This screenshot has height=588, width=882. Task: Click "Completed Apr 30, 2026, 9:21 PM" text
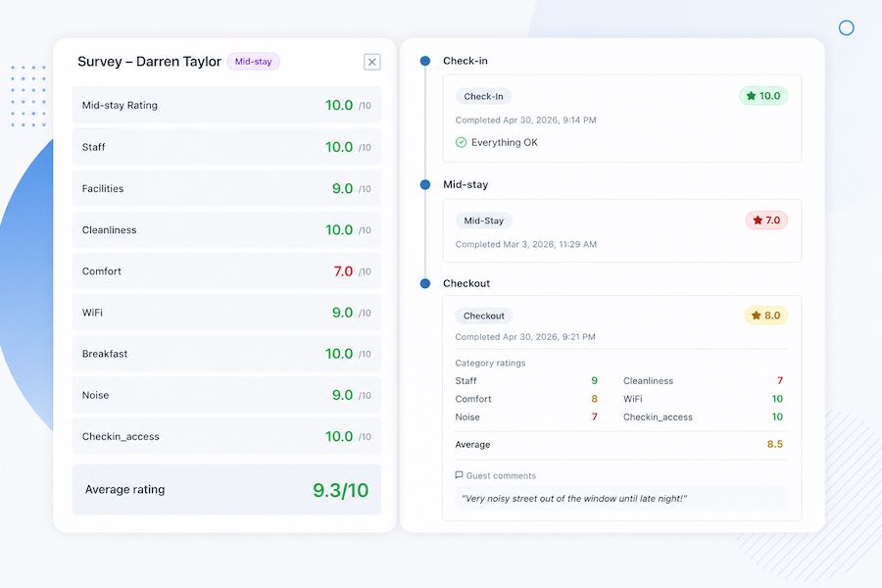pyautogui.click(x=525, y=336)
